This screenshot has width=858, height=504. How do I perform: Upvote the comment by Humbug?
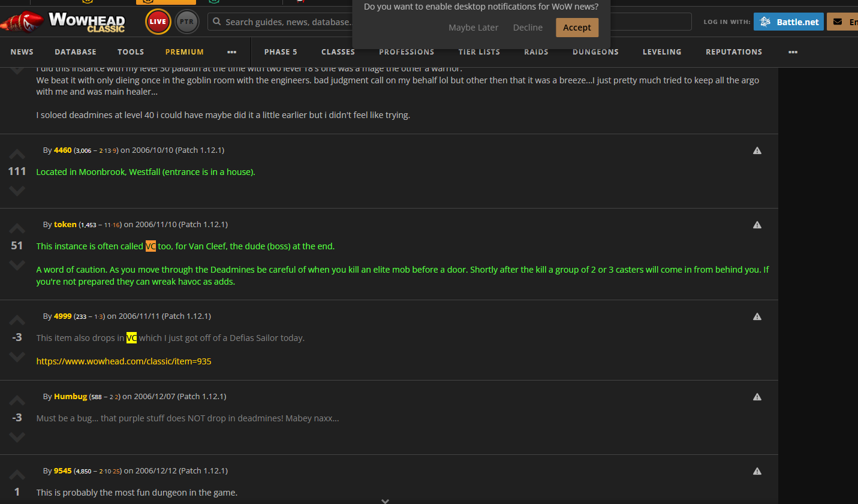(17, 400)
